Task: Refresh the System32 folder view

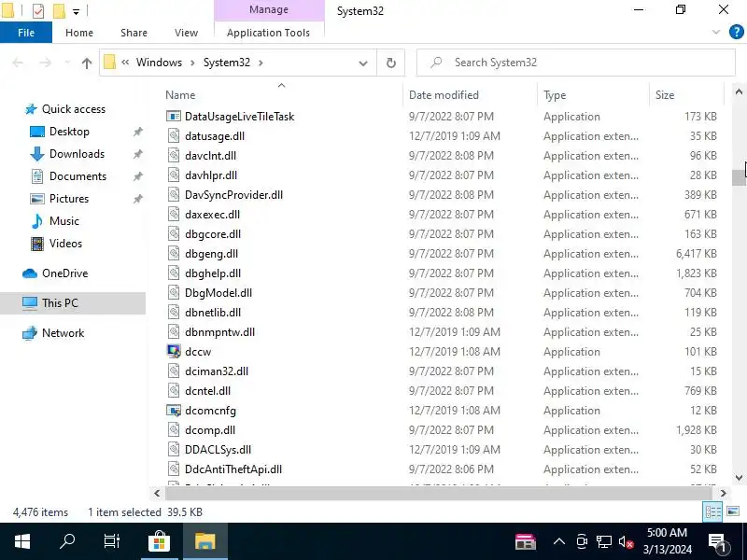Action: click(391, 63)
